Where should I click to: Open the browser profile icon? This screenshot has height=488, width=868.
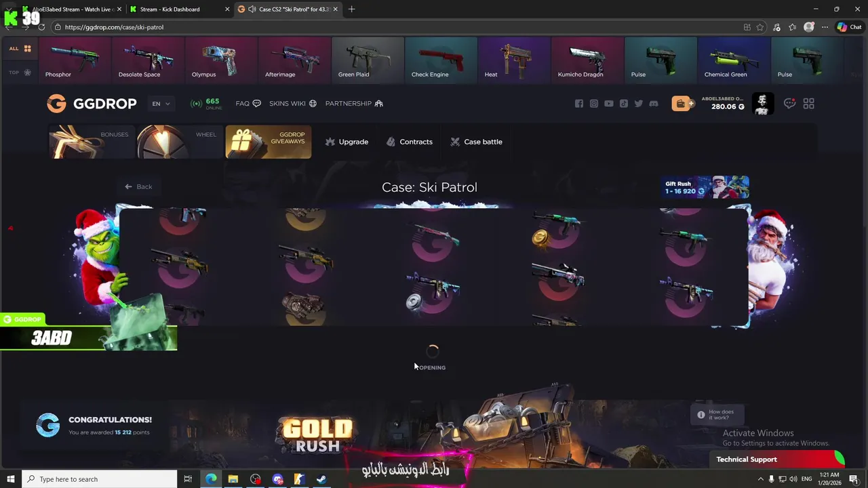click(809, 27)
